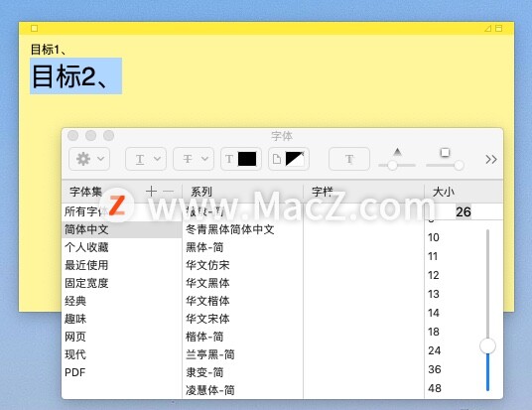Choose the 华文宋体 font family
This screenshot has width=532, height=410.
tap(242, 319)
